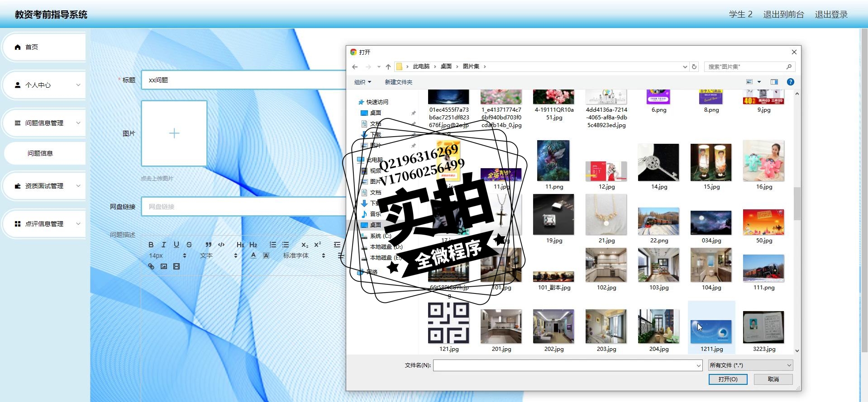
Task: Open the filename history dropdown arrow
Action: 699,365
